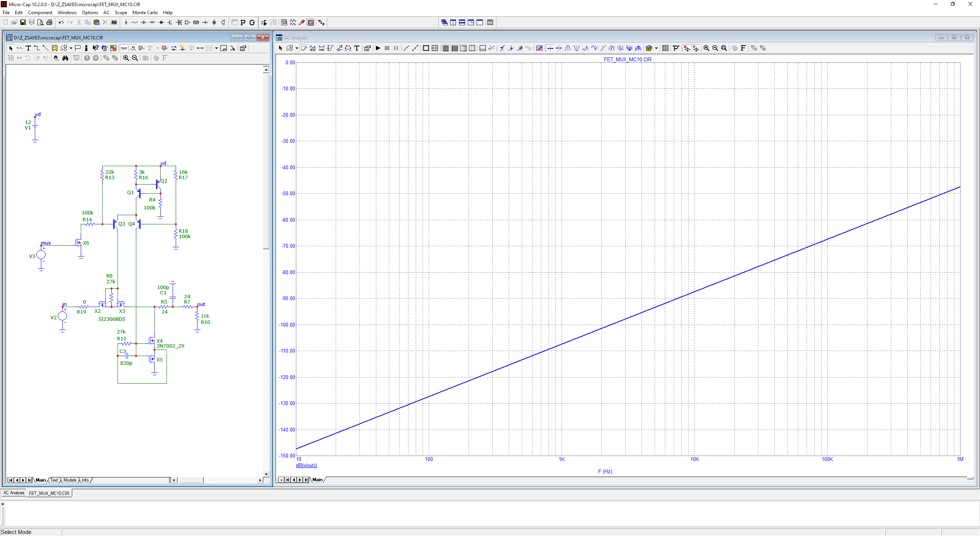Click the schematic vertical scrollbar thumb
Screen dimensions: 980x536
[266, 161]
